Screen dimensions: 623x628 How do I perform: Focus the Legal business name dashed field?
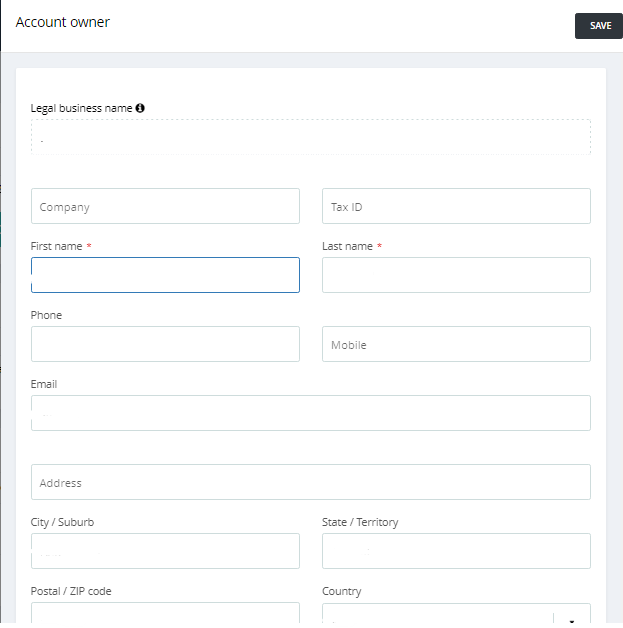[x=311, y=137]
